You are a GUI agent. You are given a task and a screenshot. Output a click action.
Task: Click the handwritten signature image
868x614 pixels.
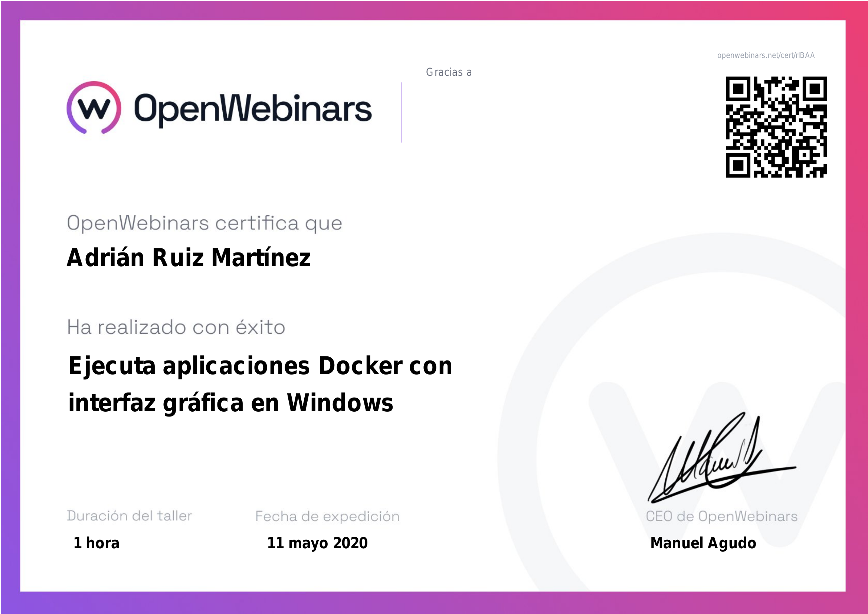[722, 458]
